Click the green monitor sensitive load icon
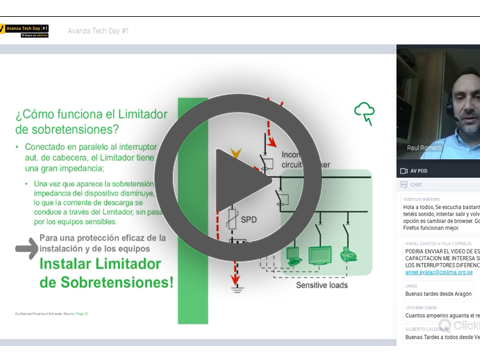Screen dimensions: 480x361 [320, 255]
